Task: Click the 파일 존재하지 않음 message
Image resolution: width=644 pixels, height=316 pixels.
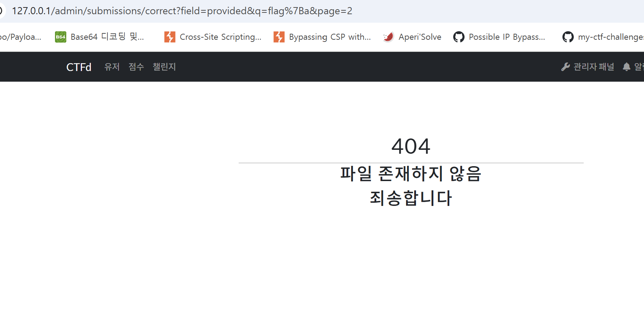Action: click(411, 174)
